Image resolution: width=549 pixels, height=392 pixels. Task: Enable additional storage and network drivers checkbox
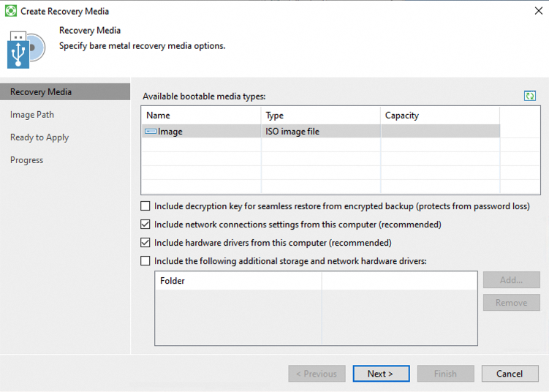pyautogui.click(x=145, y=261)
